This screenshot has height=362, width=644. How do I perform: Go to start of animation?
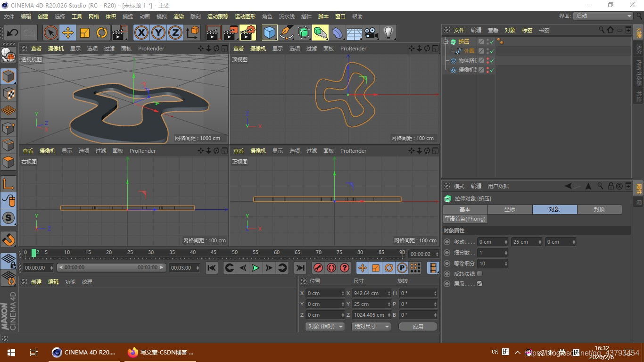pyautogui.click(x=212, y=268)
